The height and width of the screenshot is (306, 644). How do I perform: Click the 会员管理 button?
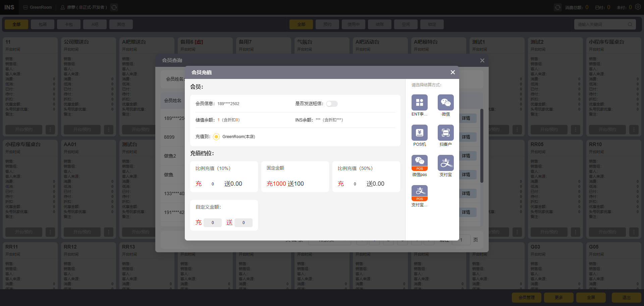527,298
